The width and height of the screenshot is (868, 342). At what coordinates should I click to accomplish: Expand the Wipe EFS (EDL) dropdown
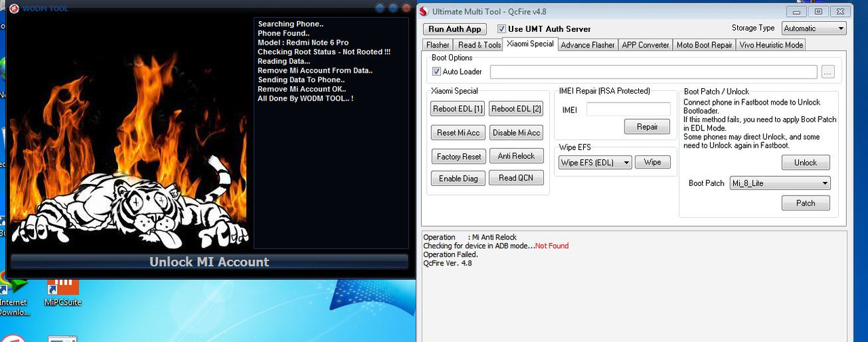point(595,162)
